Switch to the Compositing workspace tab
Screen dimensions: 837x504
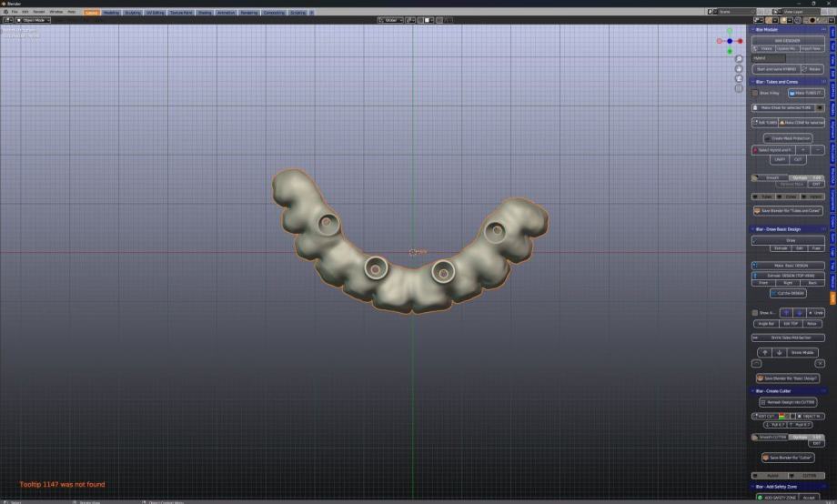[x=274, y=12]
